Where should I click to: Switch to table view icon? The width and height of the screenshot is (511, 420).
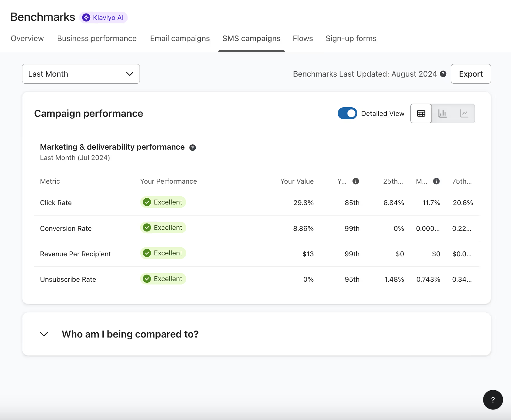pos(421,113)
